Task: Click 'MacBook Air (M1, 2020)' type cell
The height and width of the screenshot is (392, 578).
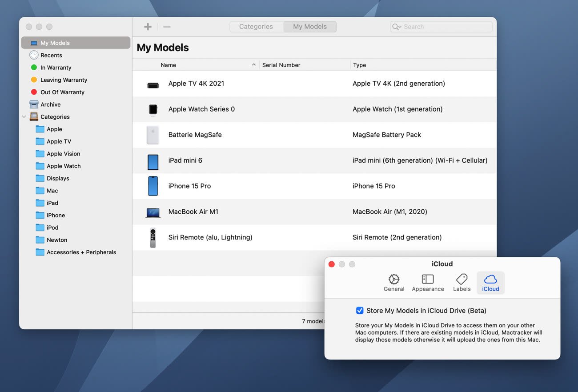Action: click(x=390, y=212)
